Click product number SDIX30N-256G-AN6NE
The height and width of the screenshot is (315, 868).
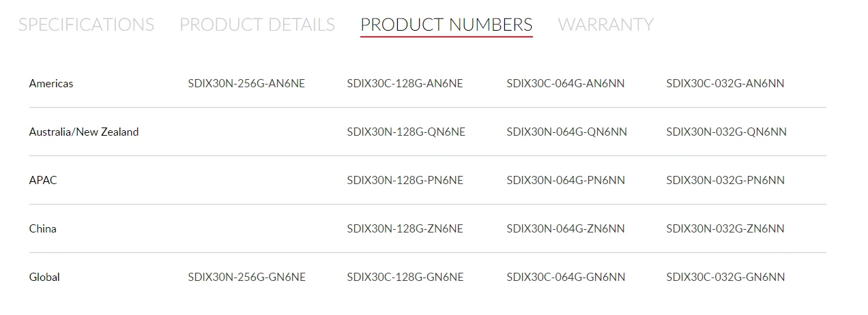(246, 83)
